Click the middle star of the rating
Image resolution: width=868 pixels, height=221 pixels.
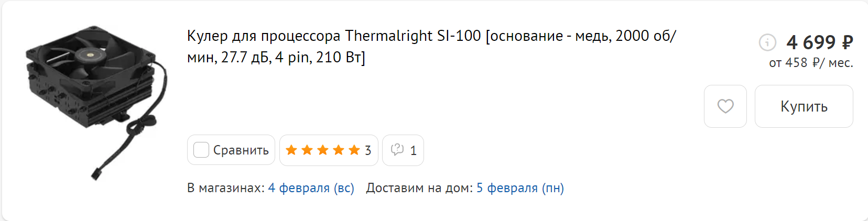tap(323, 150)
